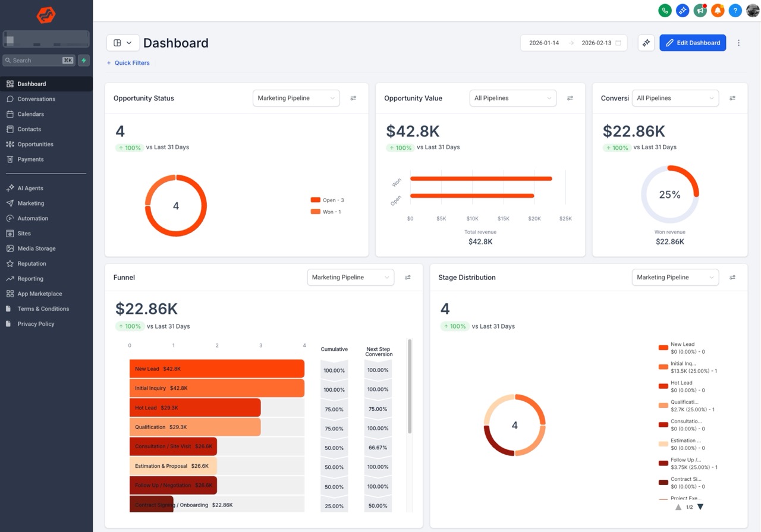
Task: Click the Edit Dashboard button
Action: pyautogui.click(x=693, y=42)
